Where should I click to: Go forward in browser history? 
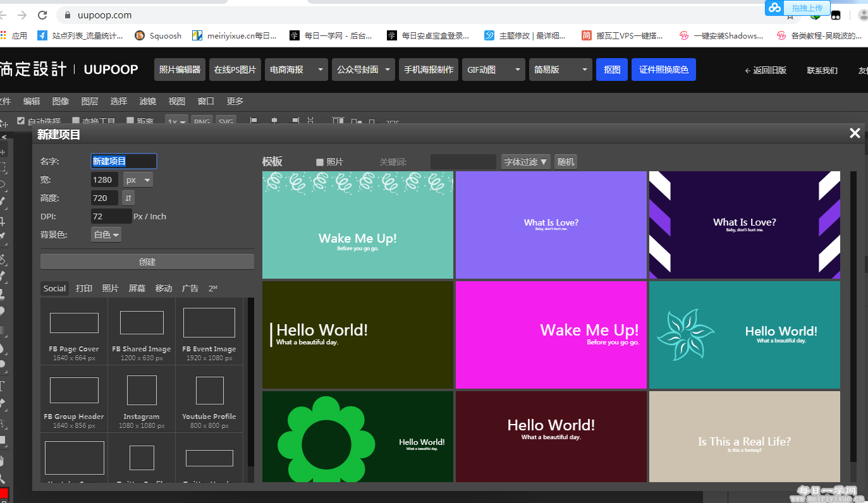click(x=22, y=15)
